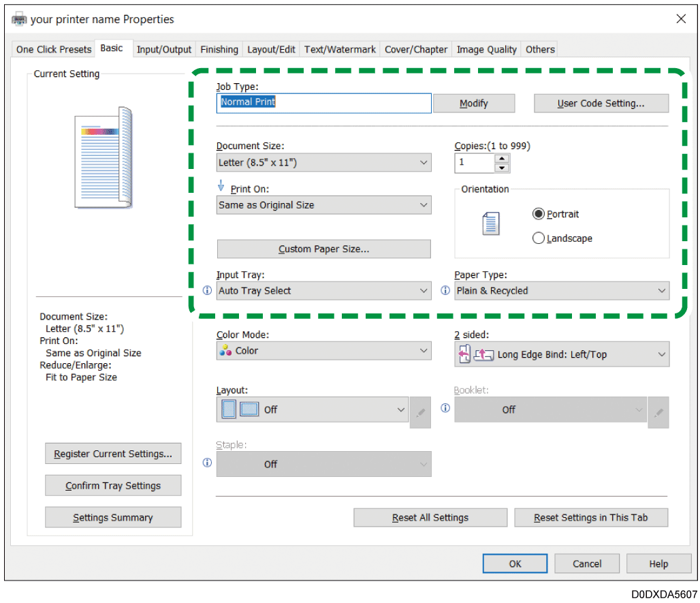Click the info icon next to Staple
Viewport: 700px width, 603px height.
208,463
